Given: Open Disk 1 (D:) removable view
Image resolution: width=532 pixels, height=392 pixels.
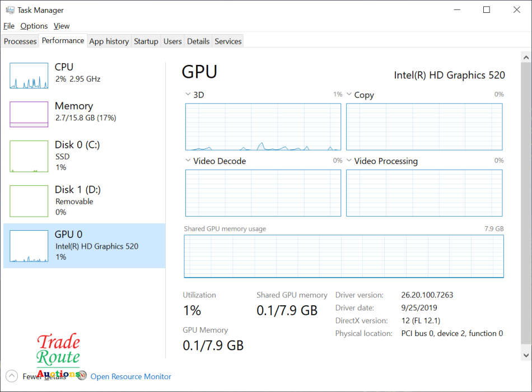Looking at the screenshot, I should point(29,201).
